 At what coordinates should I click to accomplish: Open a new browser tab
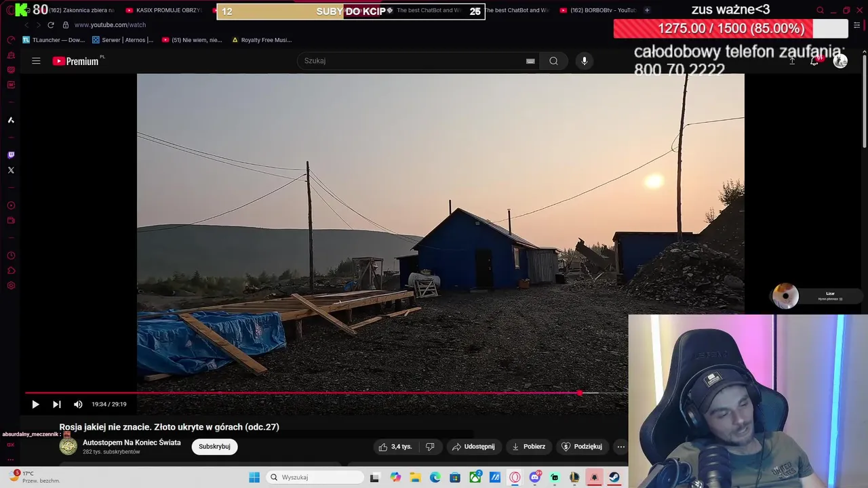pos(647,10)
